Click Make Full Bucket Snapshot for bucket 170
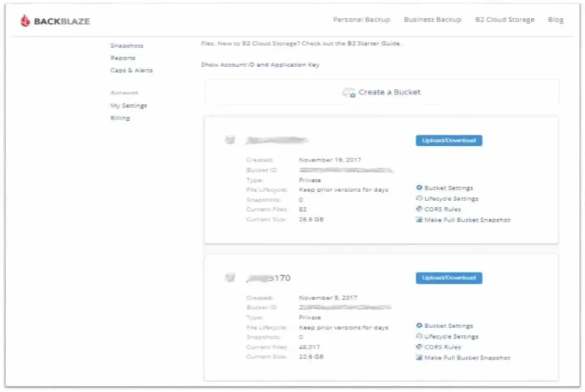585x392 pixels. click(x=468, y=358)
